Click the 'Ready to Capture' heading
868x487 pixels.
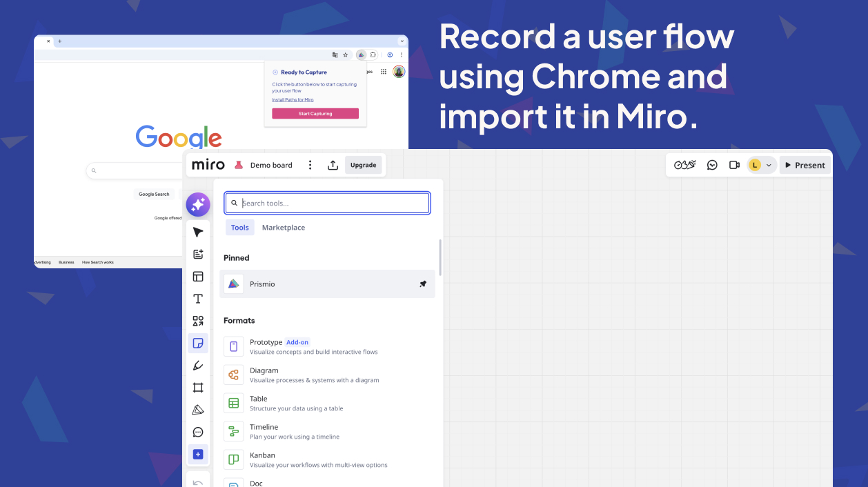click(304, 72)
